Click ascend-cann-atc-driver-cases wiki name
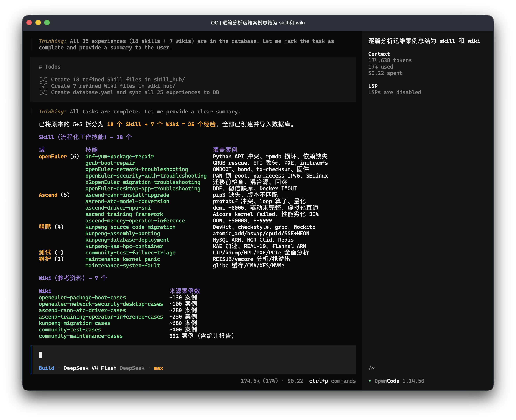 [x=82, y=310]
